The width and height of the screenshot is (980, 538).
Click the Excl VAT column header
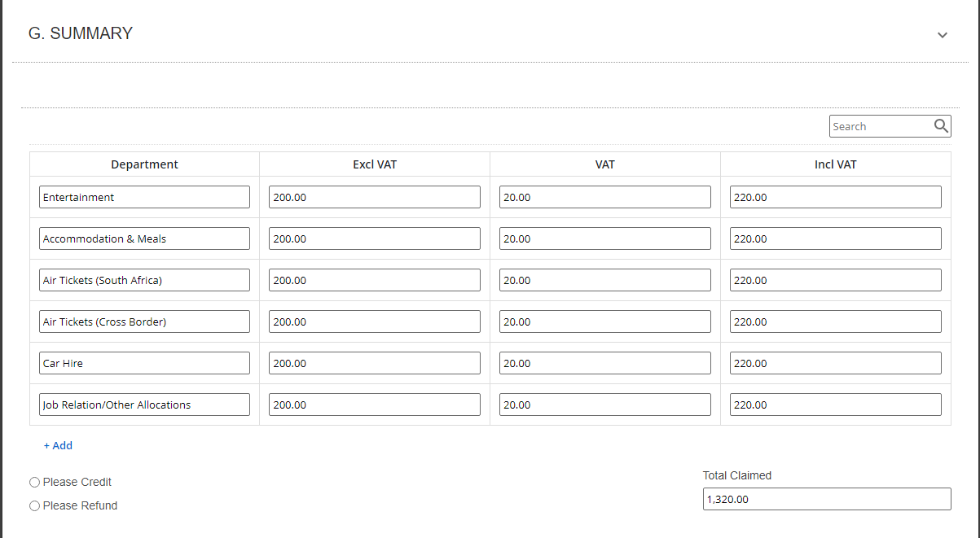coord(375,164)
